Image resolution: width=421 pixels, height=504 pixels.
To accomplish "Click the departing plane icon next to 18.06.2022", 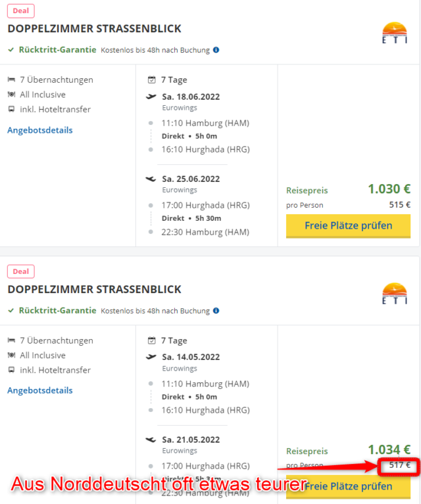I will (x=151, y=96).
